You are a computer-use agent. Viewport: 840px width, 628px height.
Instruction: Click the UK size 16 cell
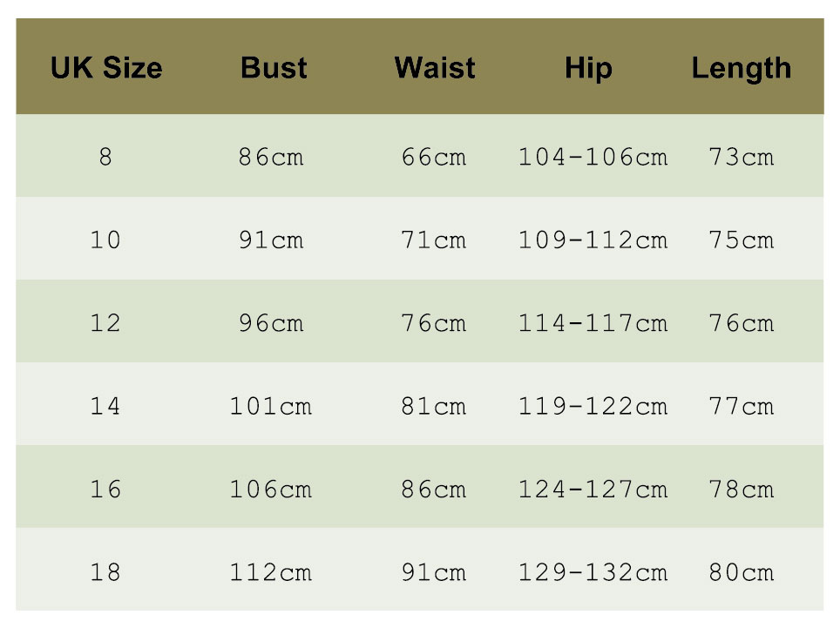coord(105,490)
